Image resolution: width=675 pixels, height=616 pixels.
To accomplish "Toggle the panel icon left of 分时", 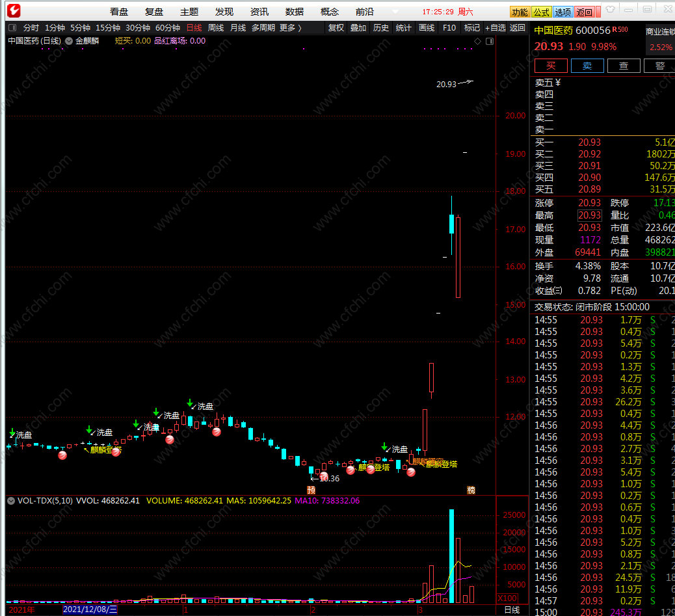I will point(12,27).
